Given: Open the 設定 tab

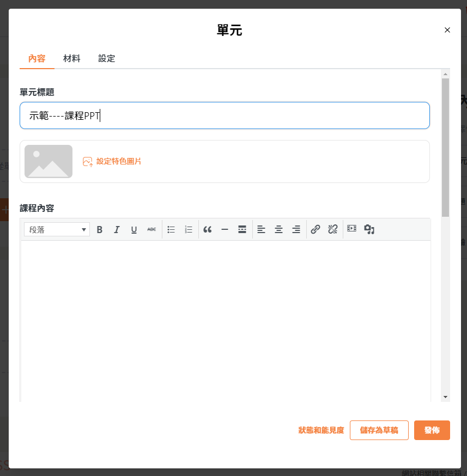Looking at the screenshot, I should pyautogui.click(x=107, y=58).
